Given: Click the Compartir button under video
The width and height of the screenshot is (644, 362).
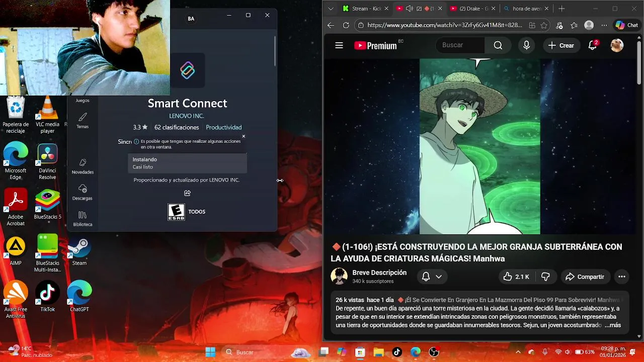Looking at the screenshot, I should pyautogui.click(x=585, y=277).
